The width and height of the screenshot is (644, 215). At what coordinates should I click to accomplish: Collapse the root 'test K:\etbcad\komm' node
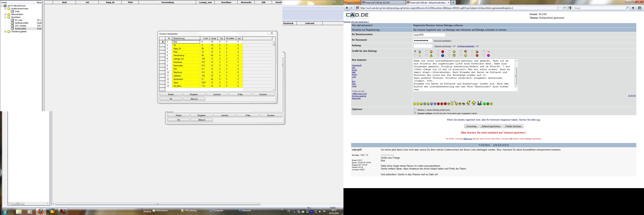(x=2, y=6)
